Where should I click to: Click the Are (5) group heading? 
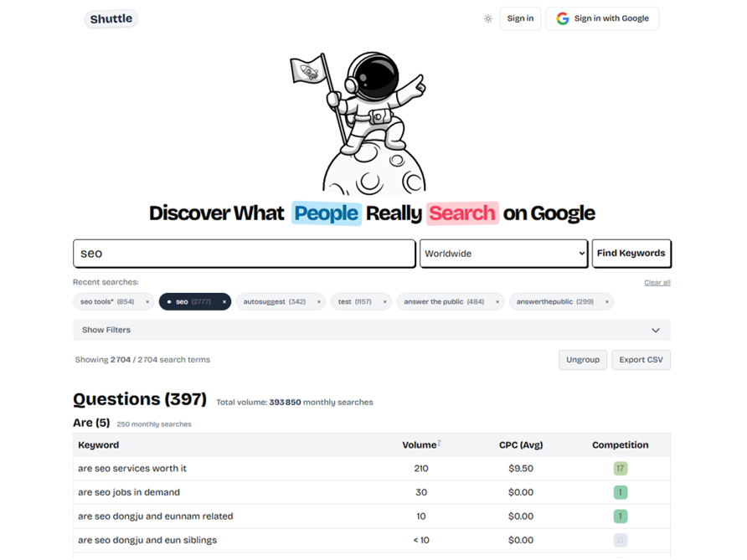pyautogui.click(x=91, y=423)
